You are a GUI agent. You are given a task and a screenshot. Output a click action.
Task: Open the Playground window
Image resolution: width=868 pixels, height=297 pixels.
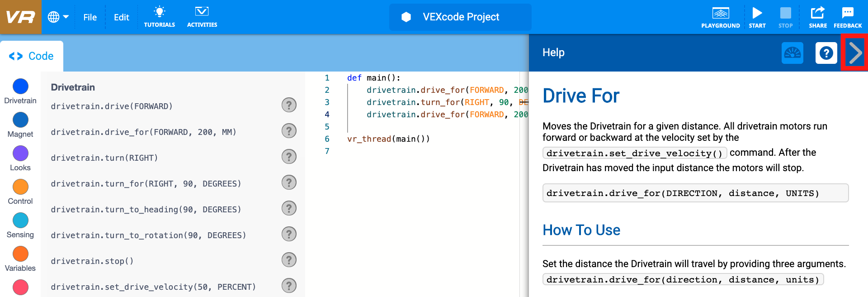tap(720, 17)
